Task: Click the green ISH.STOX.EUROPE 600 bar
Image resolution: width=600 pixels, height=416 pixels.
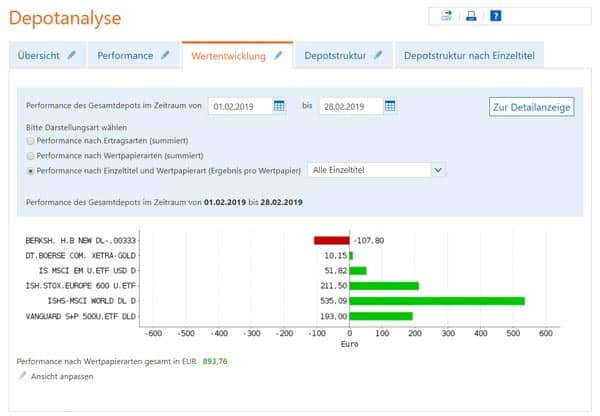Action: point(384,286)
